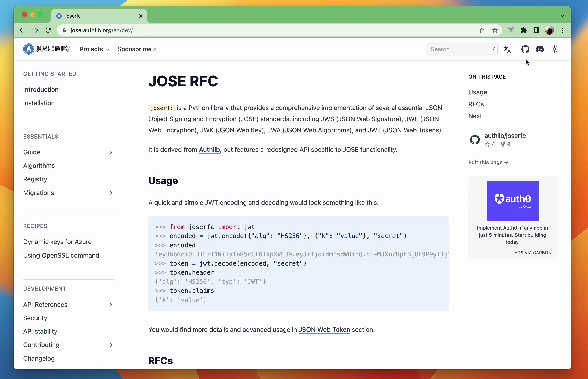This screenshot has height=379, width=588.
Task: Open the browser extensions puzzle icon
Action: (x=524, y=30)
